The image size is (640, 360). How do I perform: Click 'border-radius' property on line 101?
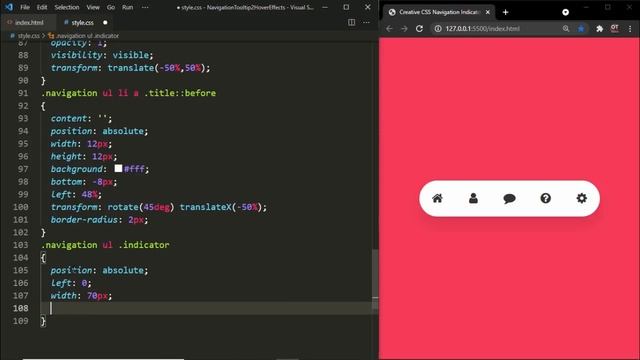click(84, 220)
